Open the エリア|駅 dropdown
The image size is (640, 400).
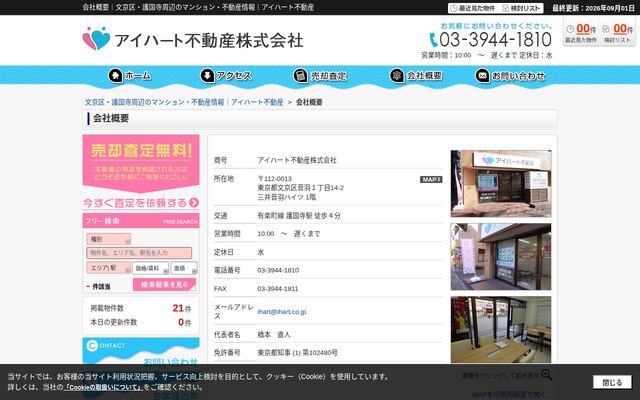click(109, 268)
